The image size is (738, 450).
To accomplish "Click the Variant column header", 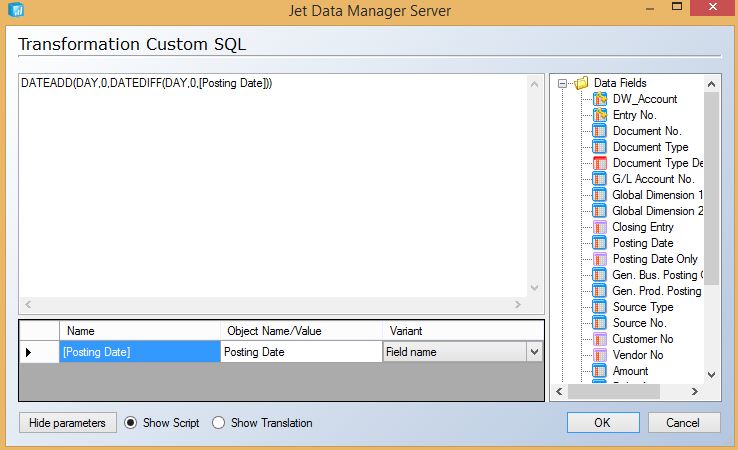I will coord(463,331).
